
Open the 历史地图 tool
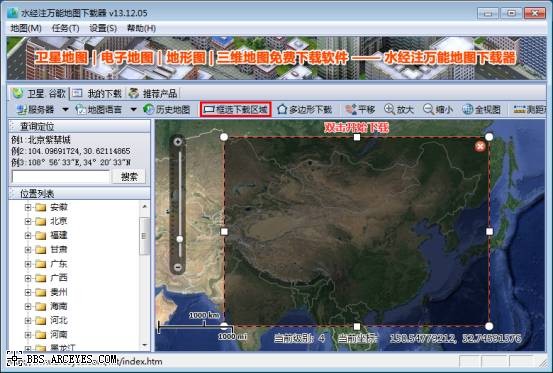(x=167, y=110)
